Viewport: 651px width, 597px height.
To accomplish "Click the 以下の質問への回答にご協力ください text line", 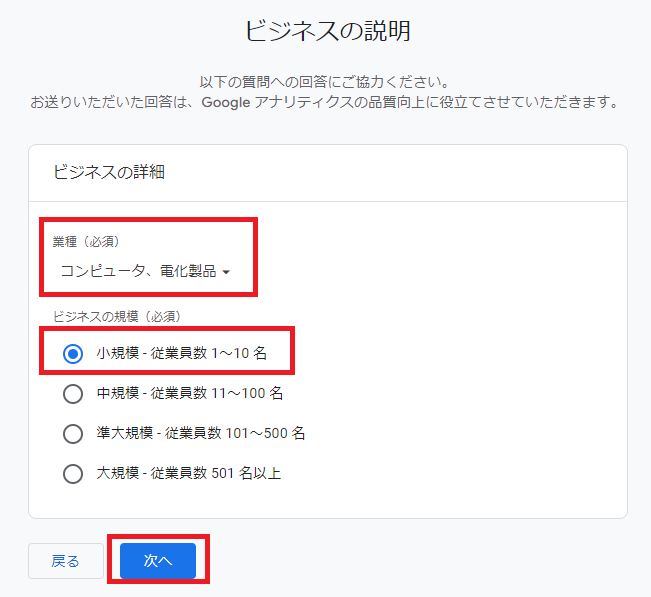I will tap(325, 82).
